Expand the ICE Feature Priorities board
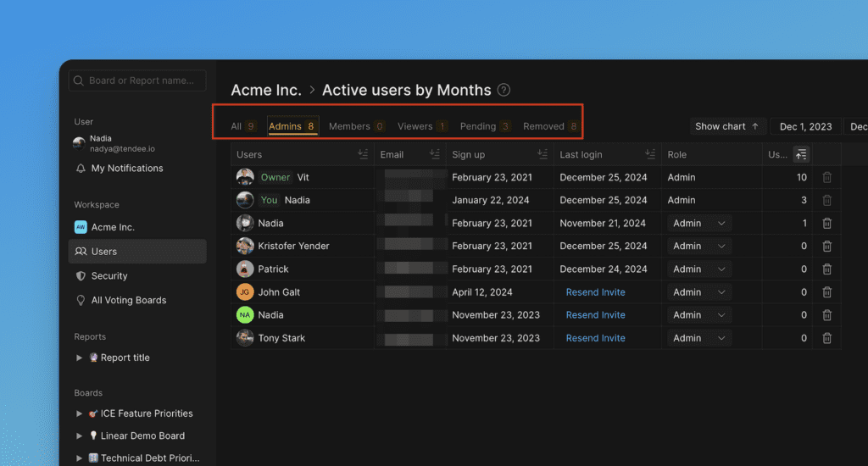Viewport: 868px width, 466px height. 80,413
